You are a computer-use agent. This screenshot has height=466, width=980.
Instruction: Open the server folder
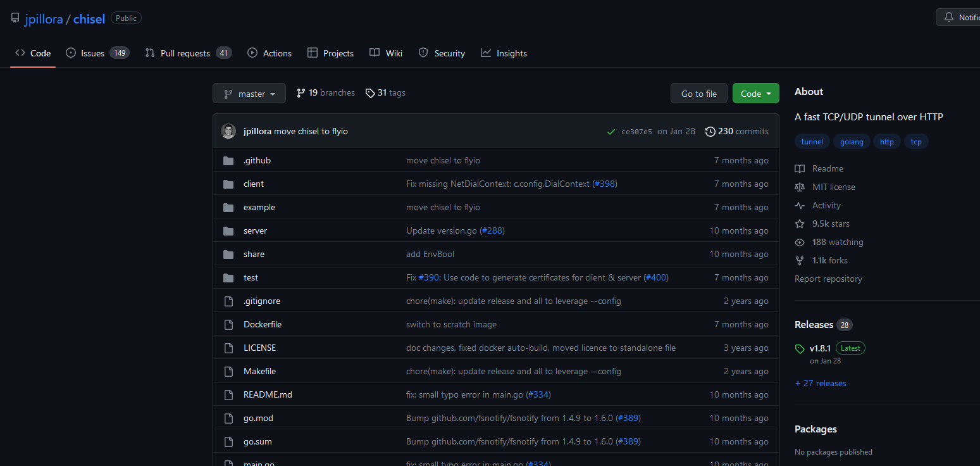255,231
